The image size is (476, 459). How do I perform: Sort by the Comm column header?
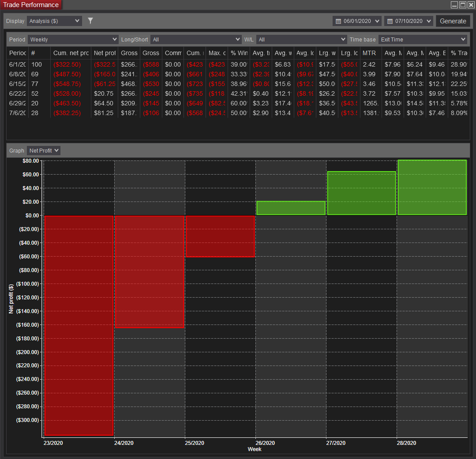point(173,53)
